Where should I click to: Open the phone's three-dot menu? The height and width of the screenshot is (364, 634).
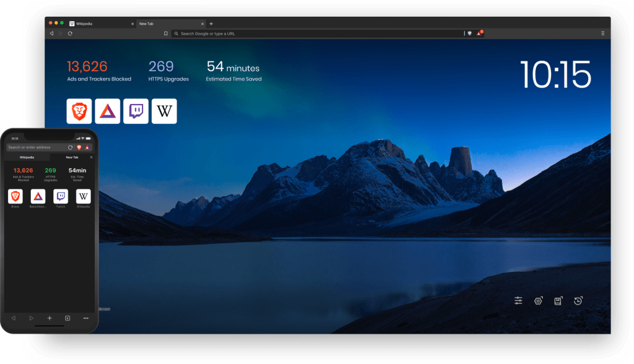point(85,318)
